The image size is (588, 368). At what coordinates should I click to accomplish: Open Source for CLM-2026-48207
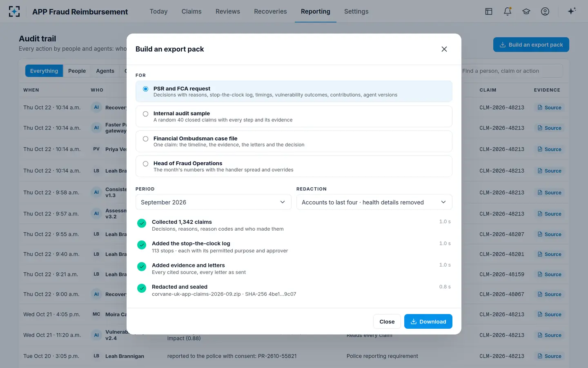[x=550, y=234]
